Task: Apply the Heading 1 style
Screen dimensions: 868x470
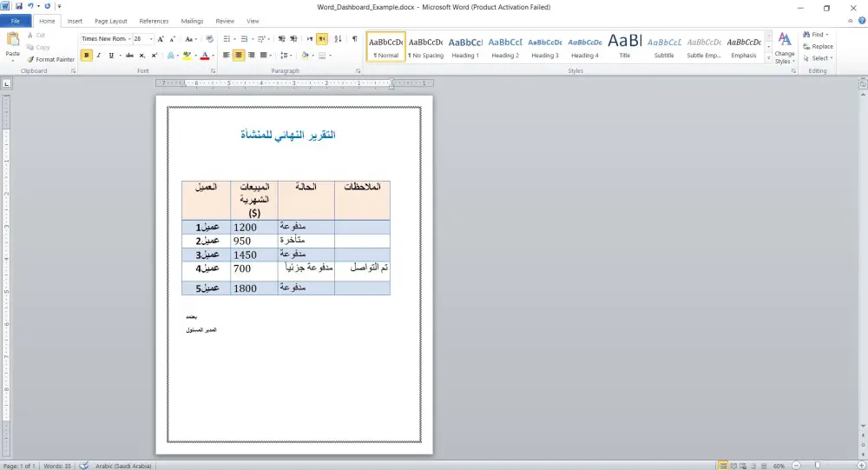Action: [x=465, y=47]
